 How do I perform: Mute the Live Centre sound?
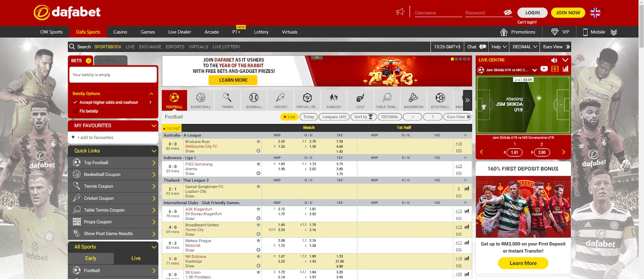pyautogui.click(x=554, y=60)
